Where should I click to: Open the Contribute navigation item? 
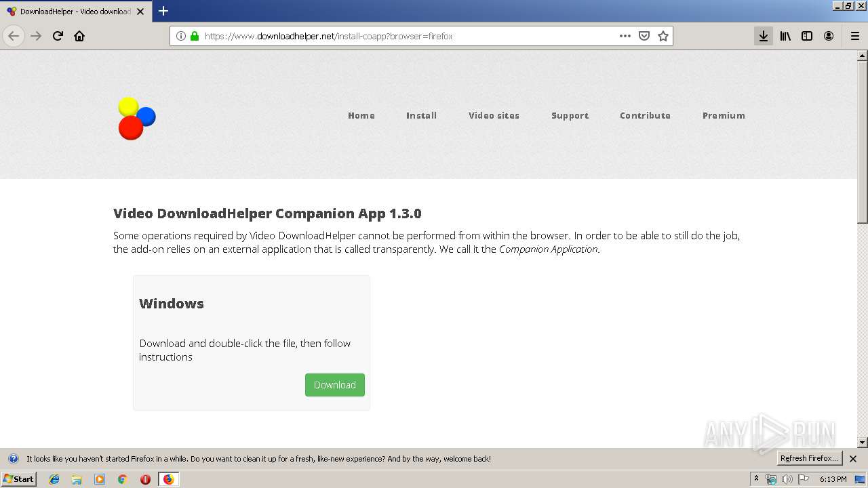[645, 115]
